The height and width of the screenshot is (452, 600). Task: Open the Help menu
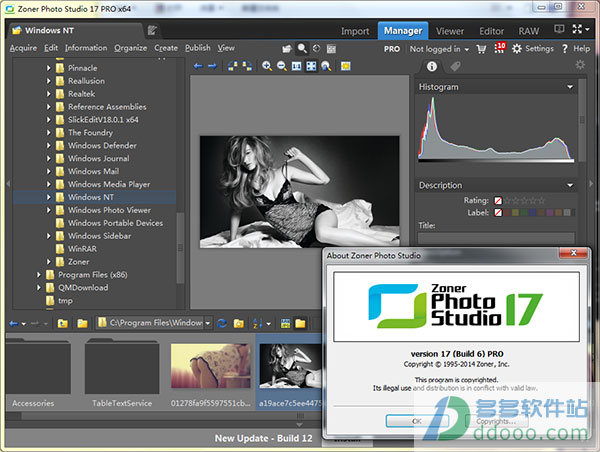click(576, 49)
